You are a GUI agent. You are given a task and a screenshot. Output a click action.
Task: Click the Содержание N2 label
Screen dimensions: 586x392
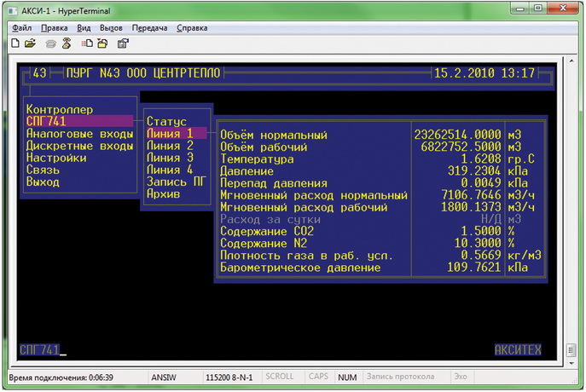(264, 244)
